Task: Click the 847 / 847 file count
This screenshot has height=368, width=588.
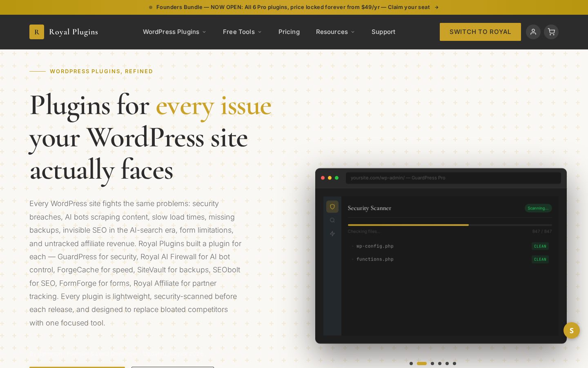Action: click(x=542, y=231)
